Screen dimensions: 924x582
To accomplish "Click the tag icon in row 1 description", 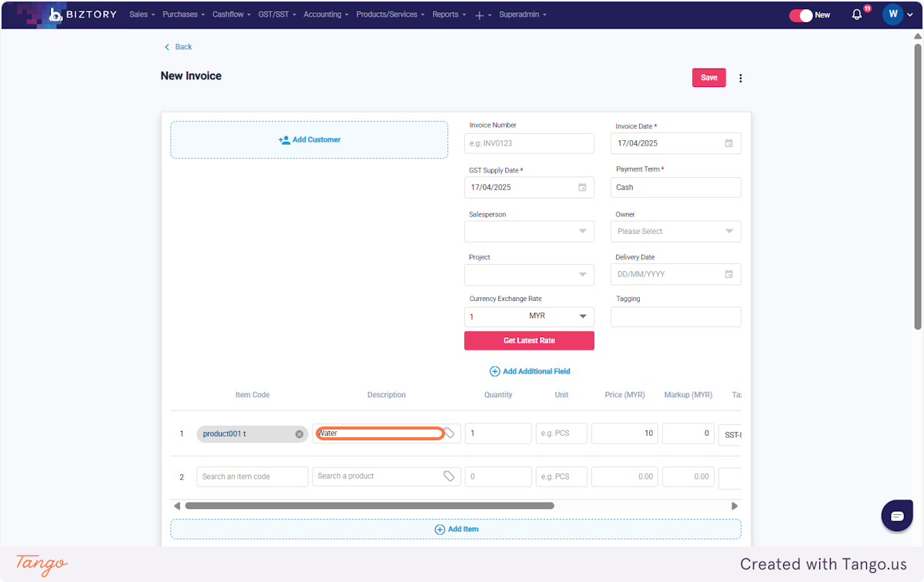I will pos(450,433).
